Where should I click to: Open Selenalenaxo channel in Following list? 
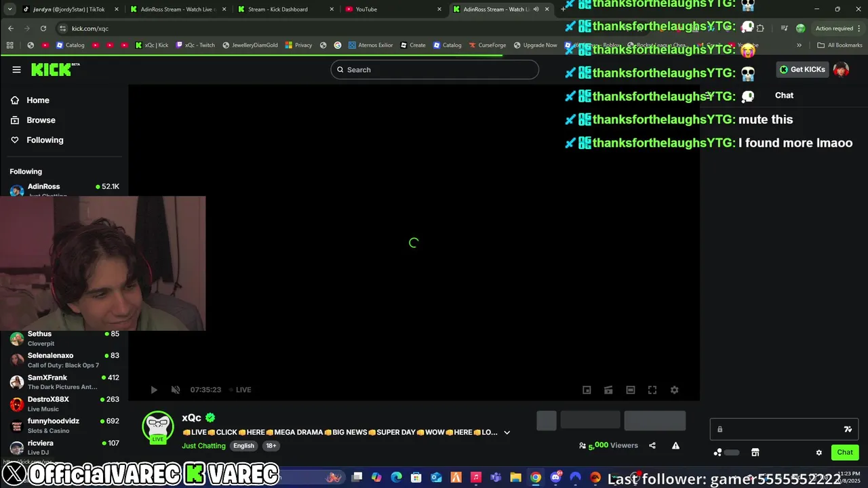[64, 360]
